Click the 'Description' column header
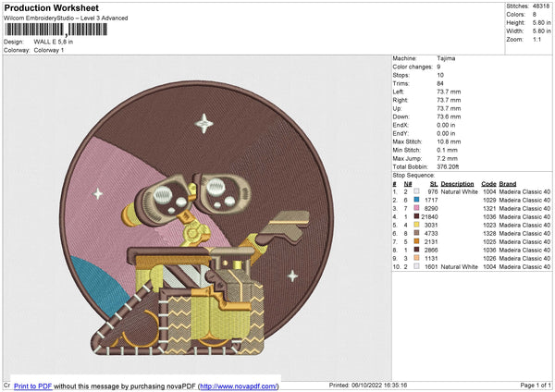This screenshot has width=555, height=392. tap(457, 184)
